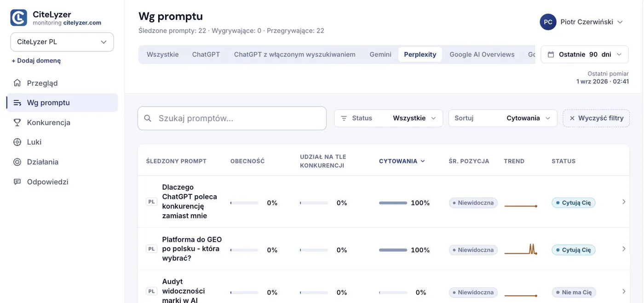Click the Udział 0% value on Platforma do GEO row
Screen dimensions: 644x303
click(342, 250)
